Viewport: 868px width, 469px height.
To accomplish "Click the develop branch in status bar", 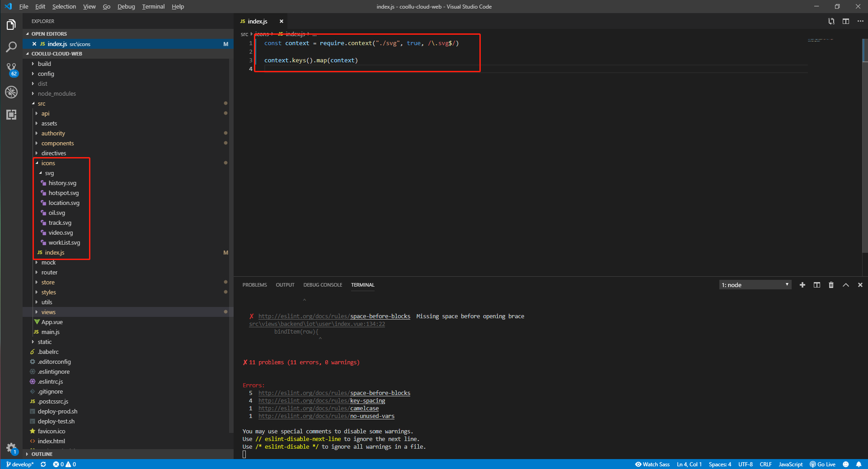I will point(20,464).
